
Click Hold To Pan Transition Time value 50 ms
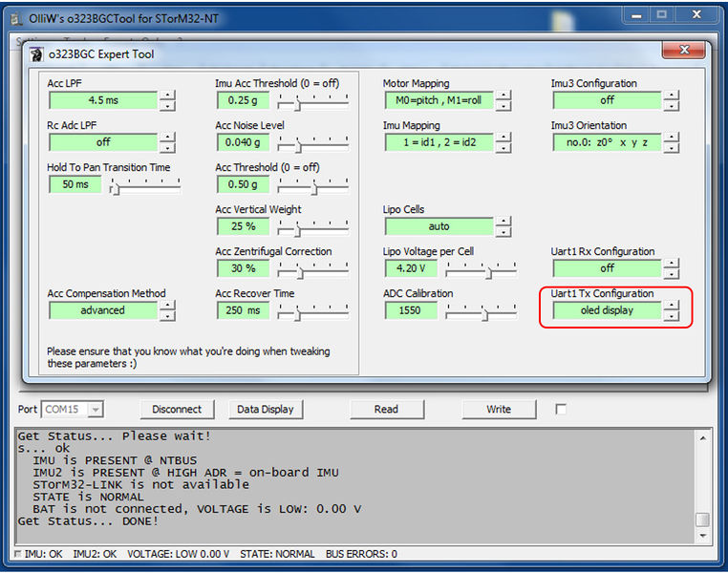(x=75, y=184)
